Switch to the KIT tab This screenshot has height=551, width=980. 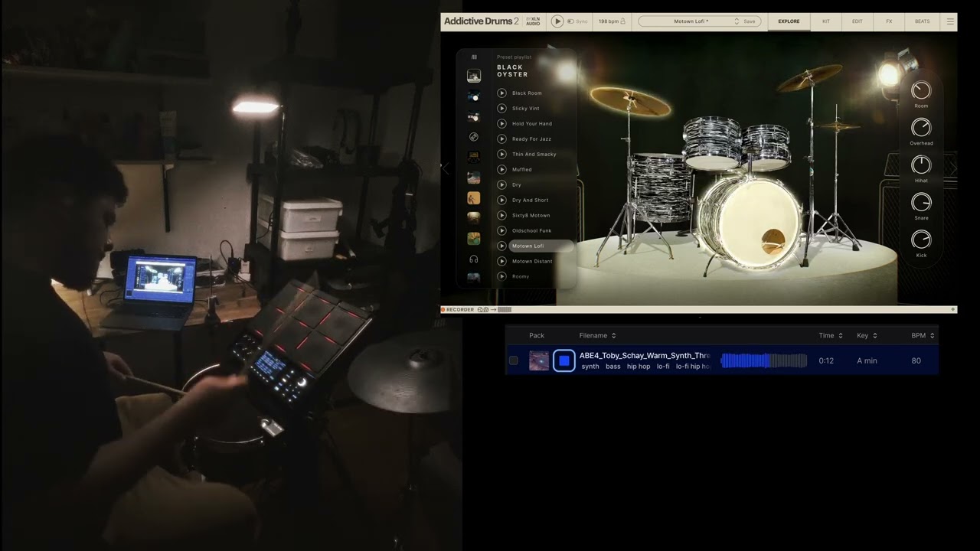(825, 21)
